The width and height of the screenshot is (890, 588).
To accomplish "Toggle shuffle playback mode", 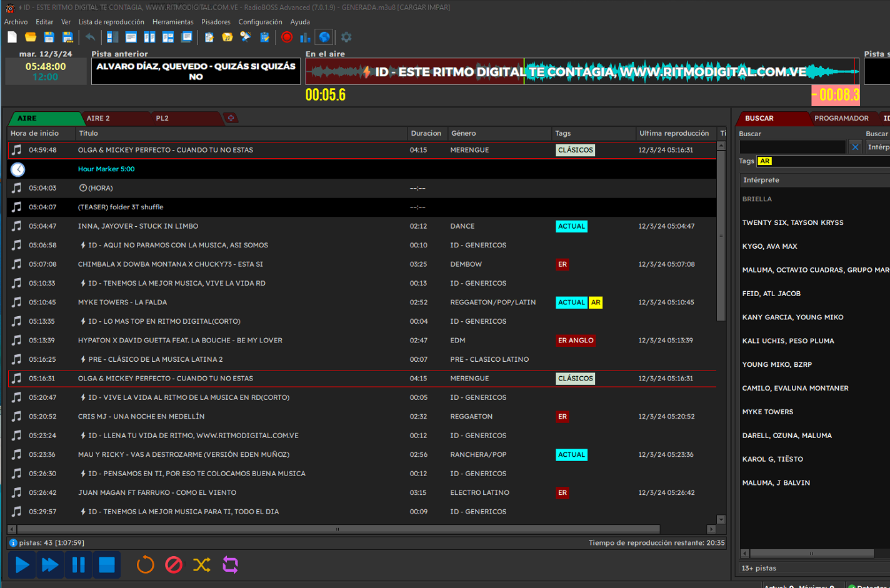I will point(202,565).
